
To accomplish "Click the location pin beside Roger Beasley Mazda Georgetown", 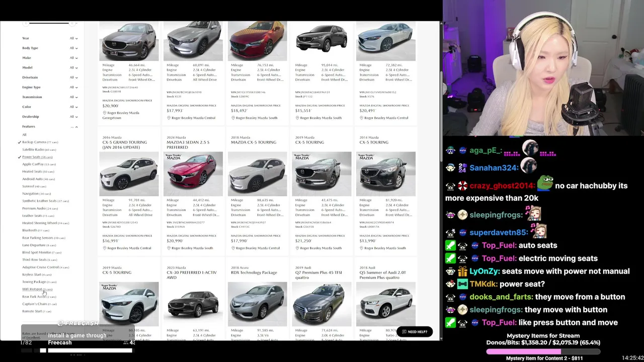I will coord(105,113).
